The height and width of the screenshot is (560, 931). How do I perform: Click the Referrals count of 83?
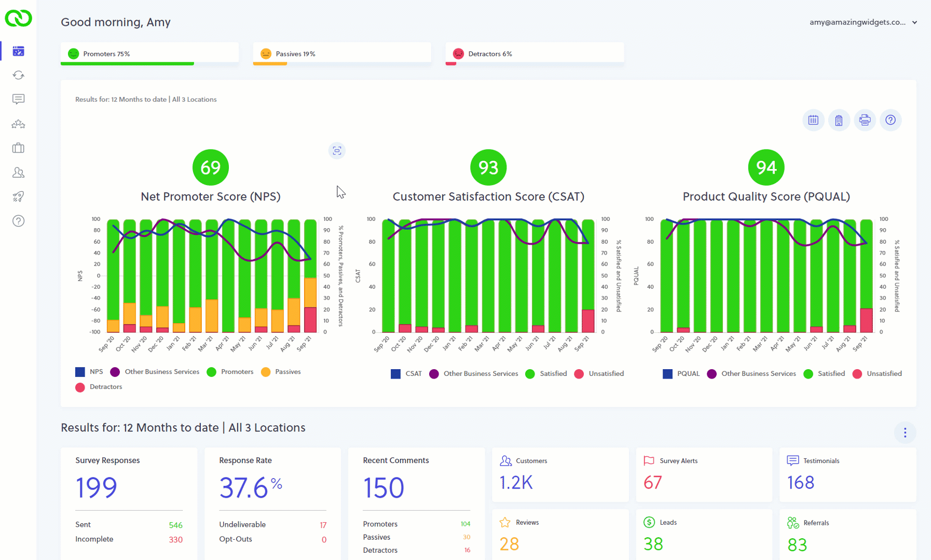[x=797, y=544]
